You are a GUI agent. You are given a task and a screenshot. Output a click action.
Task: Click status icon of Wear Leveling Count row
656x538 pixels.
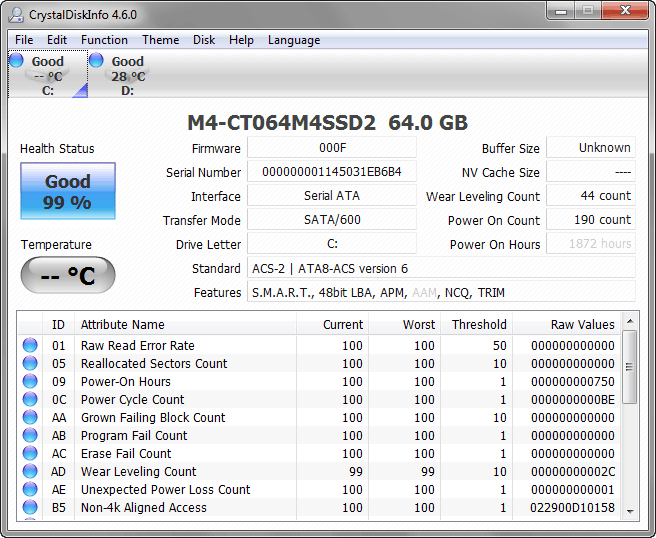tap(30, 471)
